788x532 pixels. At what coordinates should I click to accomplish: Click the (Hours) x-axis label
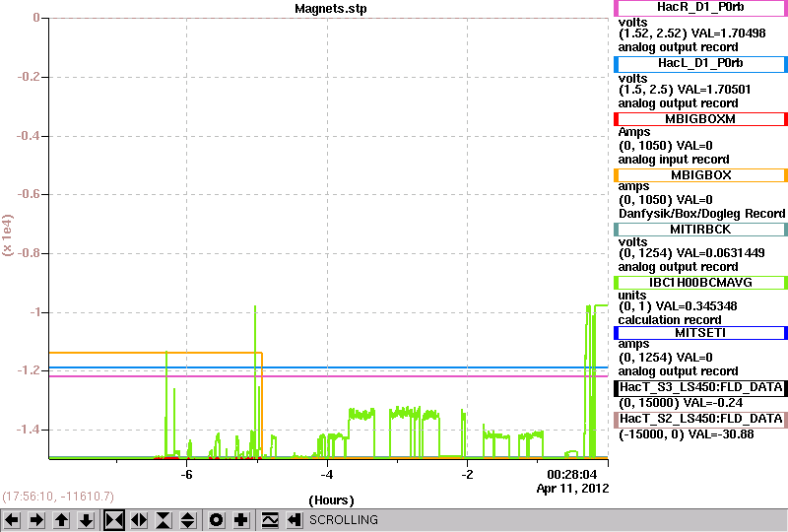(x=331, y=500)
